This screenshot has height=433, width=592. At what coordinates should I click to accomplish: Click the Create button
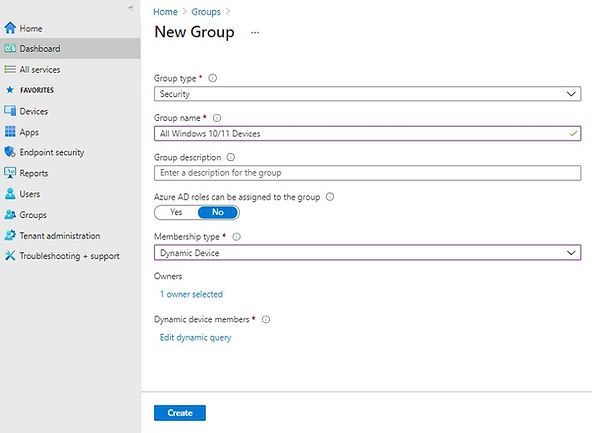180,413
